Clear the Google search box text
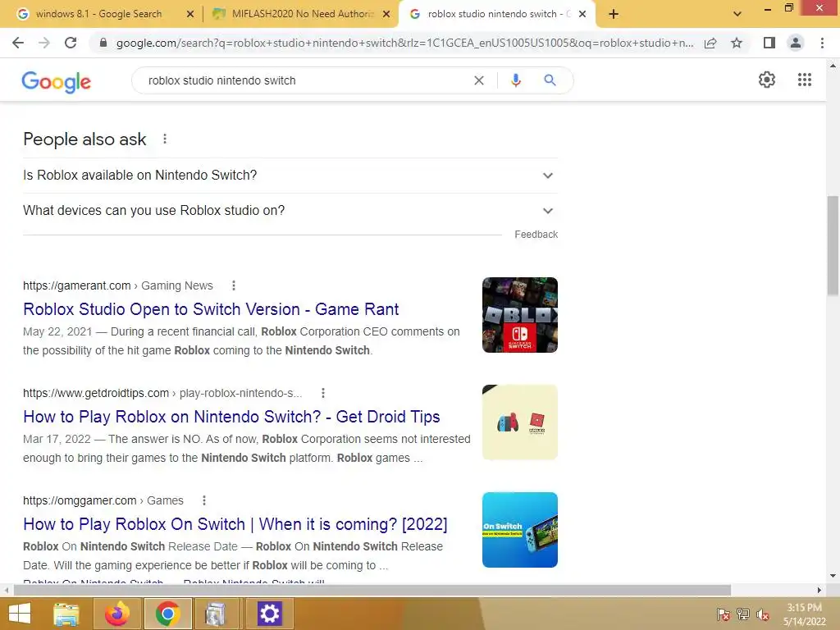 (479, 80)
